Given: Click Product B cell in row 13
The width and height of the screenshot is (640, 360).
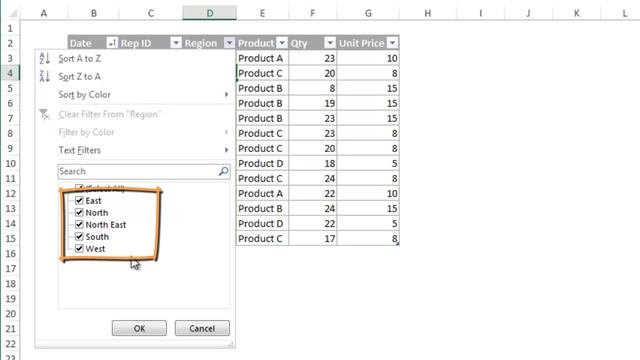Looking at the screenshot, I should tap(262, 209).
